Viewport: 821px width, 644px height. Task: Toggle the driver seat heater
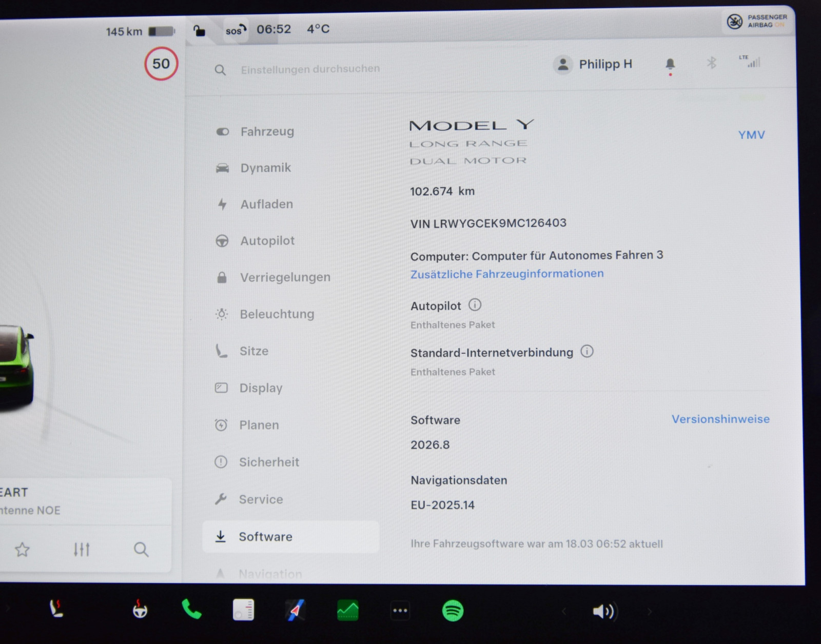[56, 609]
